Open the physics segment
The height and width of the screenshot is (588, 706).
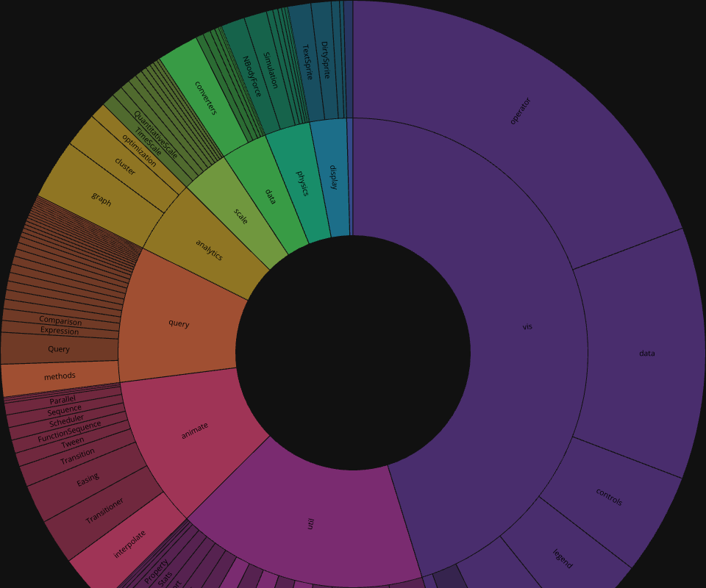(x=302, y=183)
